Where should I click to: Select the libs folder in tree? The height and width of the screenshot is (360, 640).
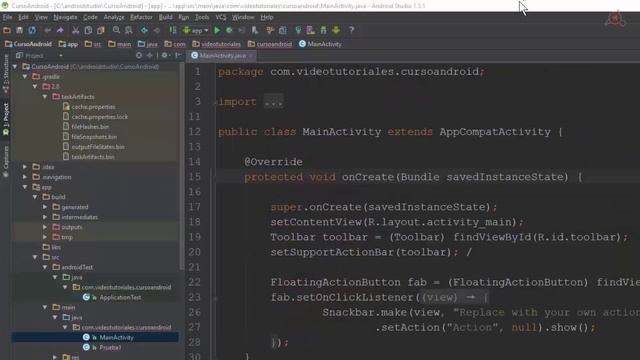[x=52, y=247]
